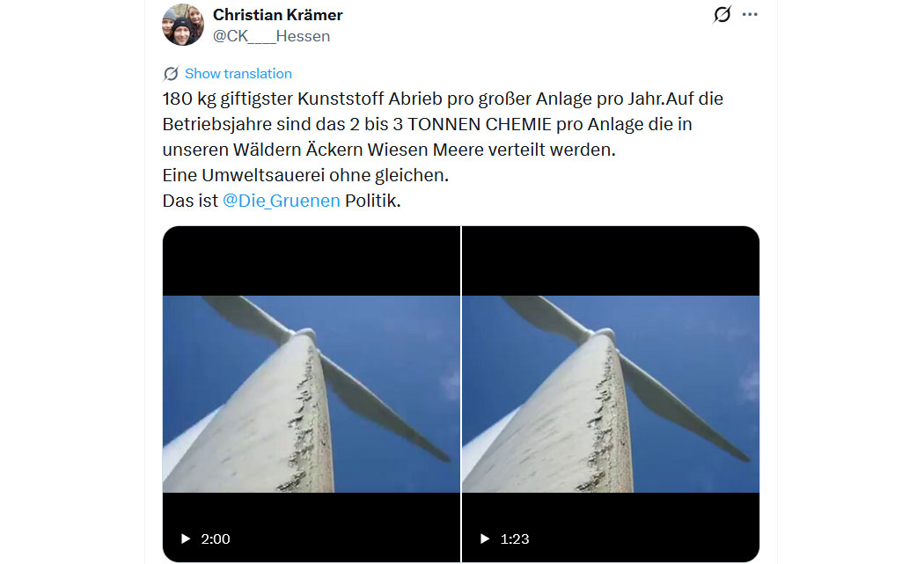Screen dimensions: 924x564
Task: Click the Christian Krämer display name
Action: click(277, 15)
